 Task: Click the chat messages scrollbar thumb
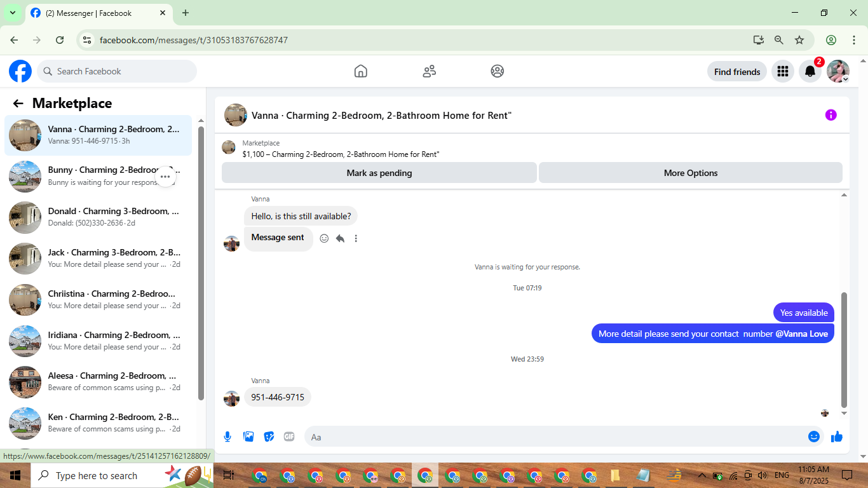(x=844, y=350)
